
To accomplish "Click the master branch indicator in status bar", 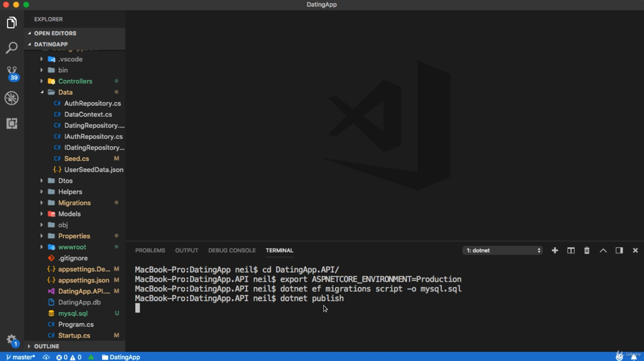I will [21, 357].
